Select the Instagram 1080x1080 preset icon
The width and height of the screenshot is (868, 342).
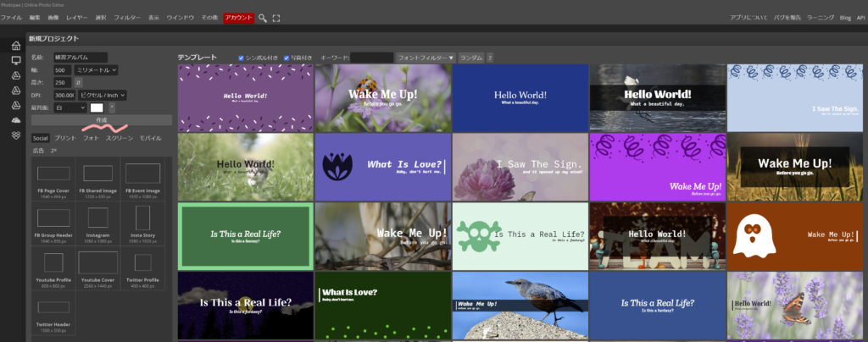pyautogui.click(x=97, y=218)
